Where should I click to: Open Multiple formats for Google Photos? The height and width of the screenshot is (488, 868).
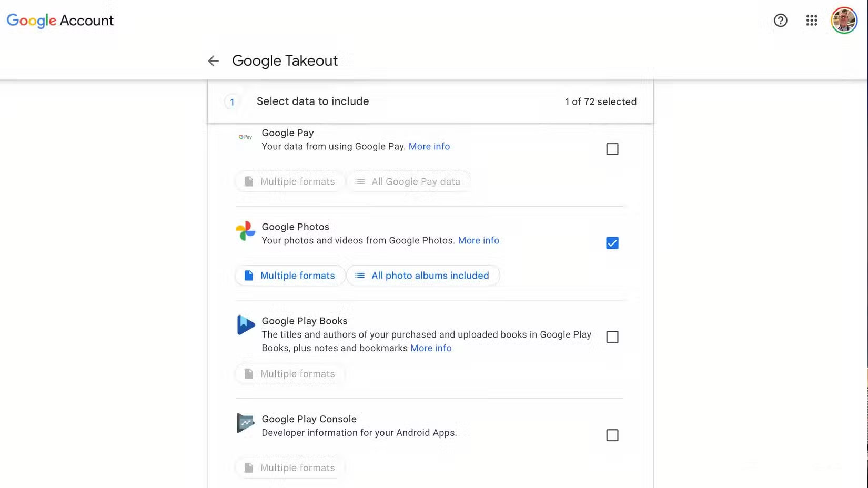pos(289,275)
